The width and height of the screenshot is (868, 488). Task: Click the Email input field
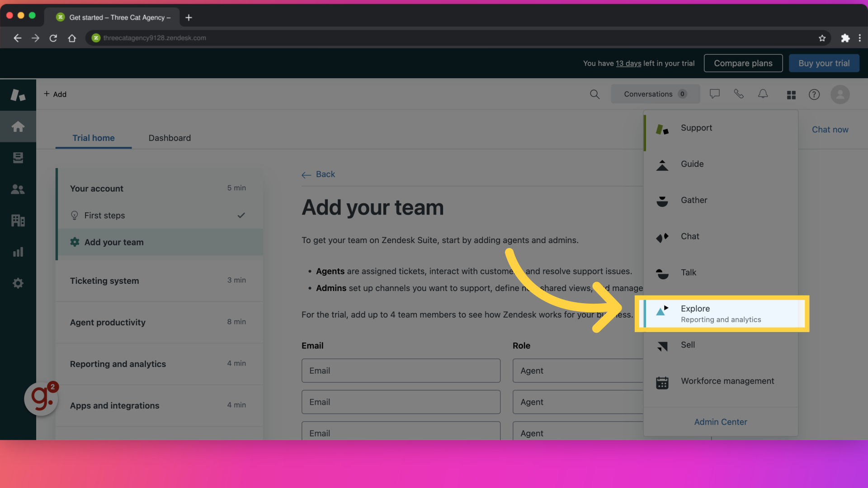pyautogui.click(x=401, y=370)
